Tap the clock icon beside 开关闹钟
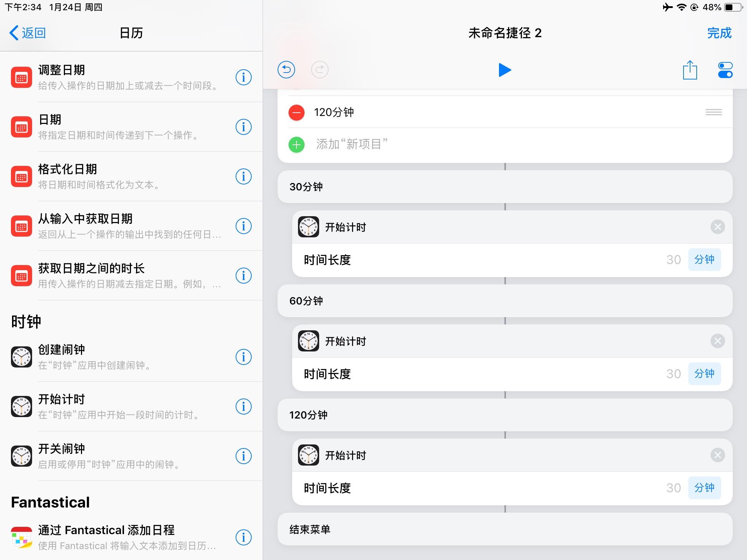This screenshot has width=747, height=560. (22, 456)
